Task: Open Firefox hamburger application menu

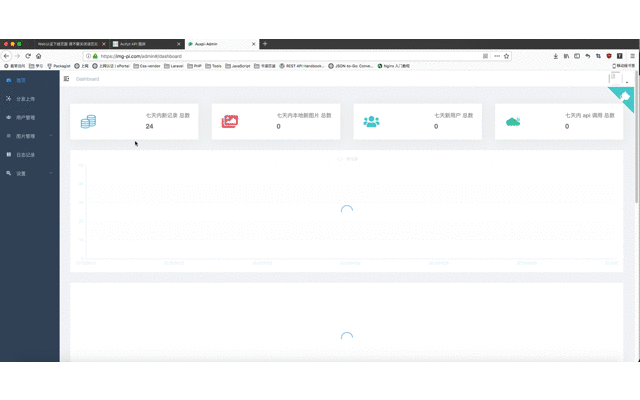Action: pos(632,56)
